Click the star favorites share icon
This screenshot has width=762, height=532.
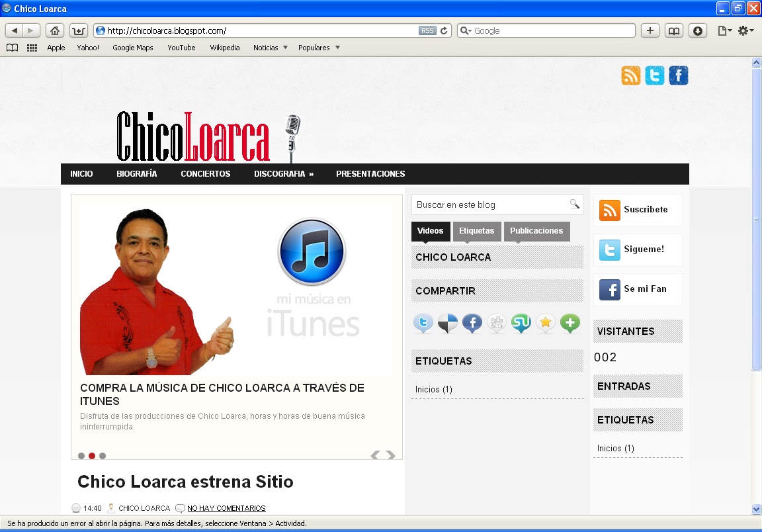coord(546,323)
